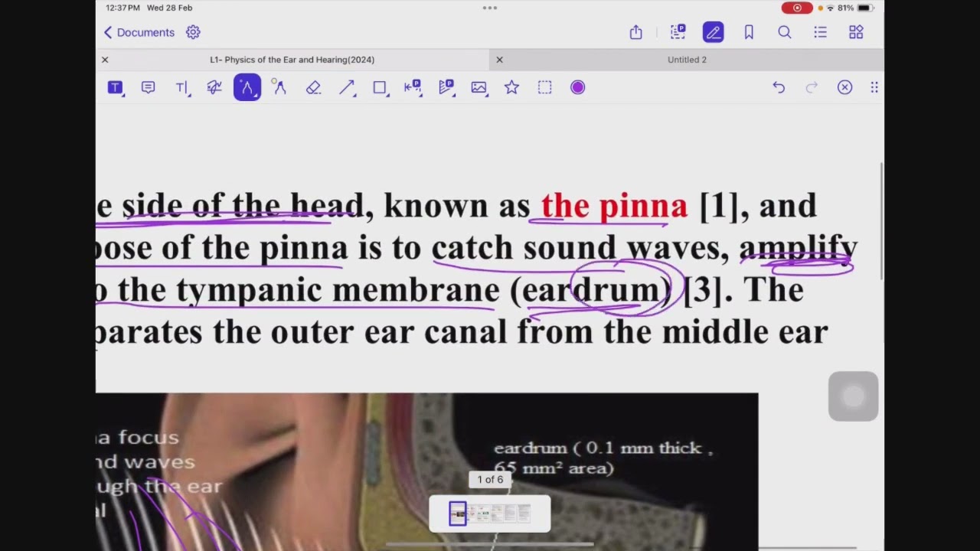Switch to the L1- Physics of the Ear tab

click(x=292, y=60)
